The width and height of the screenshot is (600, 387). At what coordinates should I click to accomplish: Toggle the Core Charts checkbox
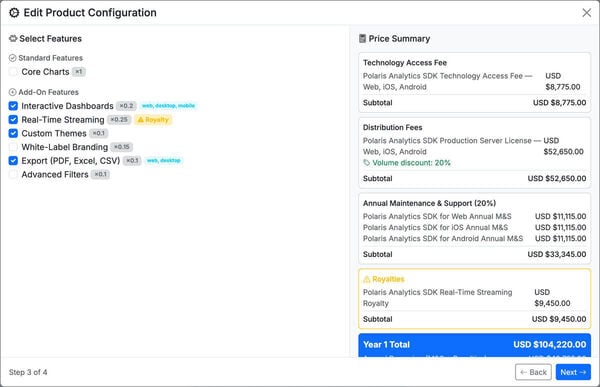pyautogui.click(x=13, y=72)
